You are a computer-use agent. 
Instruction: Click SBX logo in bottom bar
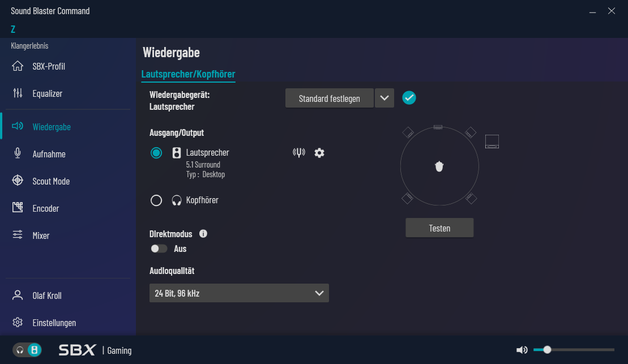(x=78, y=350)
